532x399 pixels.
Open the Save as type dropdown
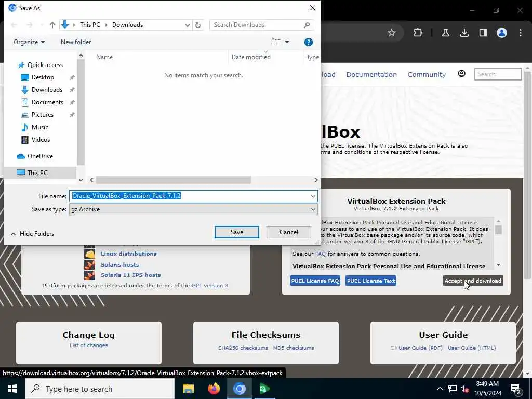point(313,209)
